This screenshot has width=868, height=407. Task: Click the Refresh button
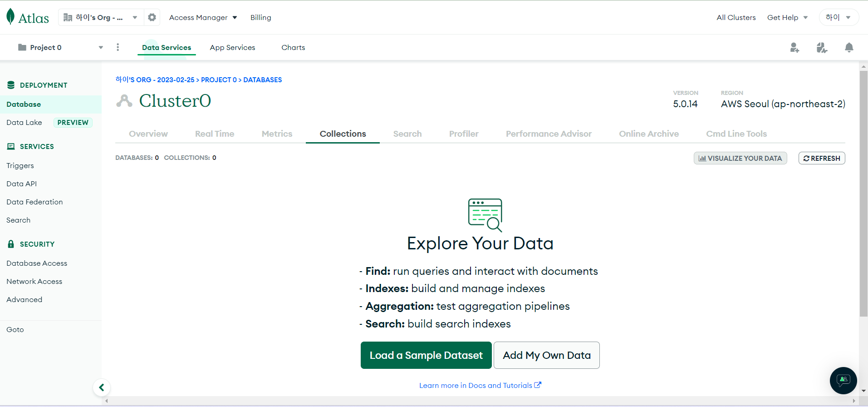(x=822, y=158)
